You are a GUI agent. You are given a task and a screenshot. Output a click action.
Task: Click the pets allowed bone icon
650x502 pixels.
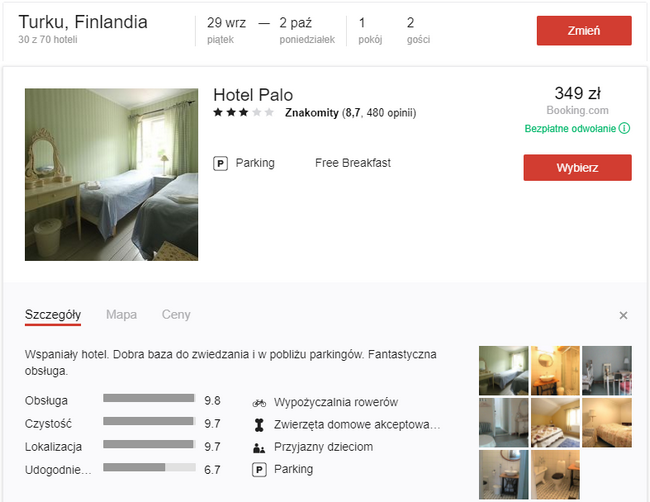[259, 425]
